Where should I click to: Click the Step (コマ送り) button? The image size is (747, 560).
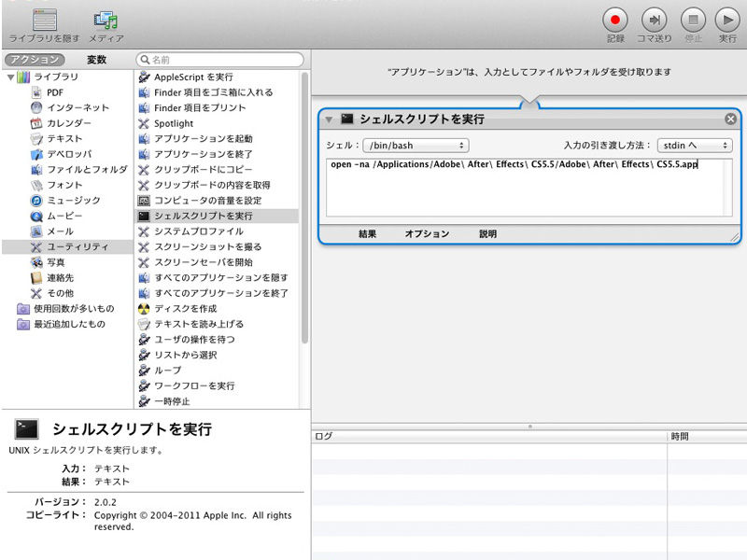[x=654, y=20]
